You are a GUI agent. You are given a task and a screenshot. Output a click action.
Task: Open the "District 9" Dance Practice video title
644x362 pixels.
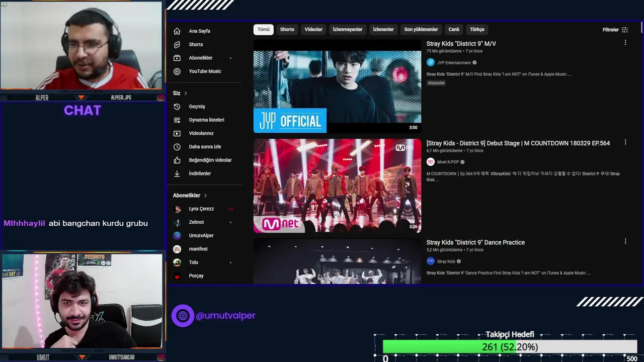click(x=475, y=242)
